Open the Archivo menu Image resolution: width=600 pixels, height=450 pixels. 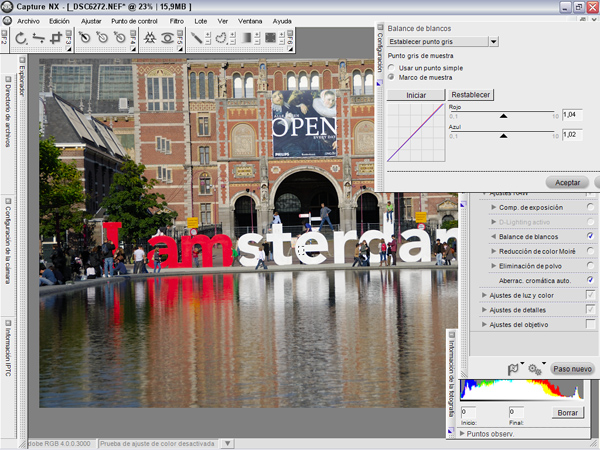[28, 21]
